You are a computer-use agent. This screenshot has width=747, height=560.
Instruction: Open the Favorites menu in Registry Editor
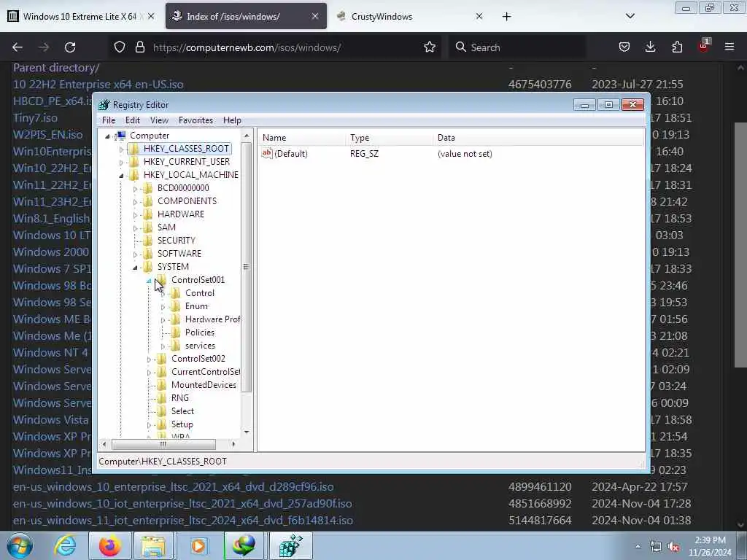click(196, 120)
